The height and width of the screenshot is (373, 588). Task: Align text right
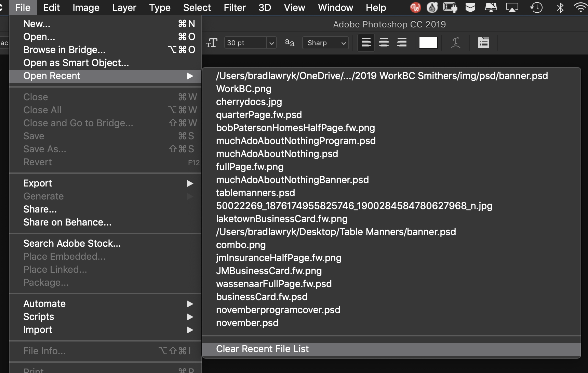tap(402, 43)
